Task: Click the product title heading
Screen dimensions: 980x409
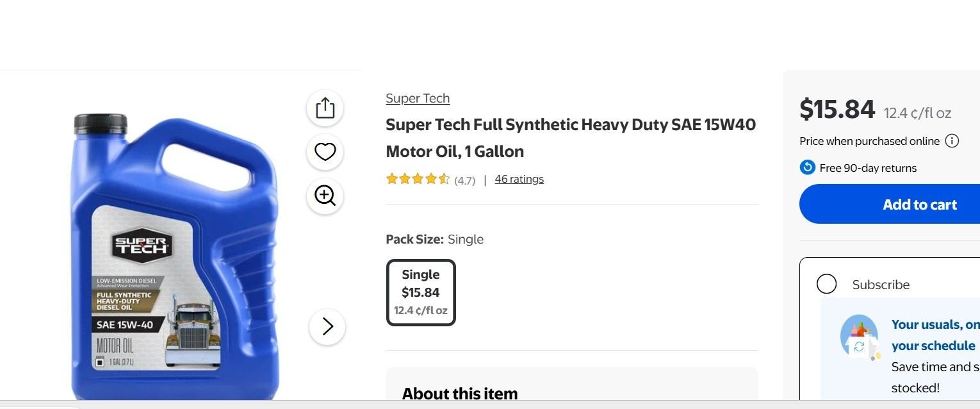Action: (x=571, y=138)
